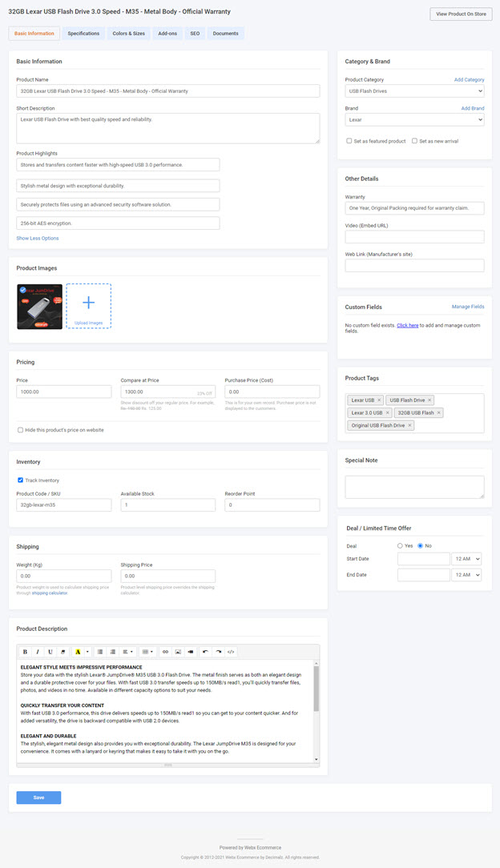Open the Brand dropdown showing Lexar

(x=415, y=119)
